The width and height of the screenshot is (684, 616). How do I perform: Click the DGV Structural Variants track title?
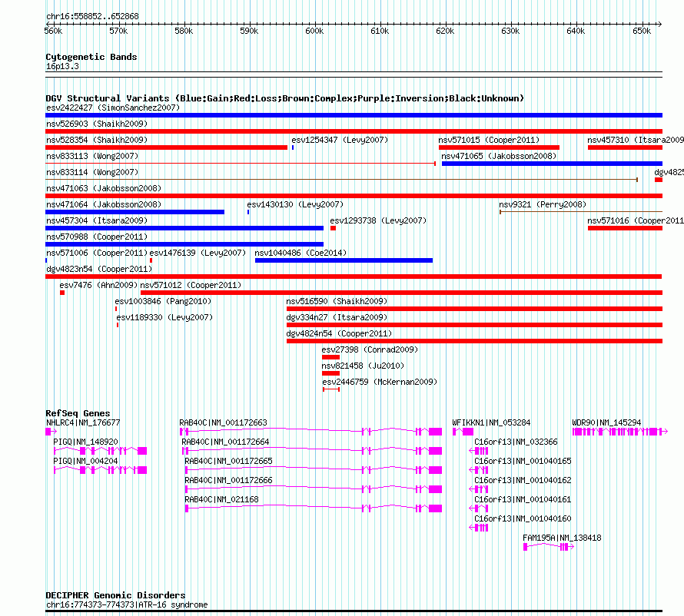click(x=285, y=98)
